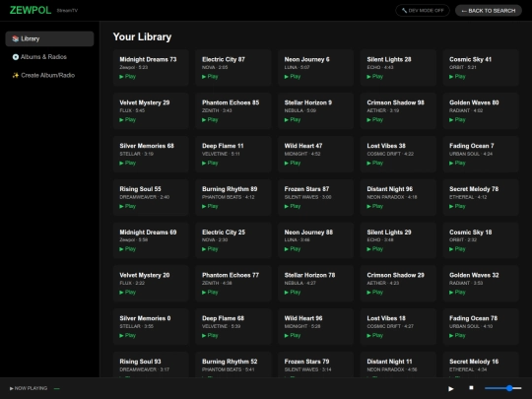Play Wild Heart 96
Viewport: 532px width, 399px height.
pyautogui.click(x=293, y=336)
